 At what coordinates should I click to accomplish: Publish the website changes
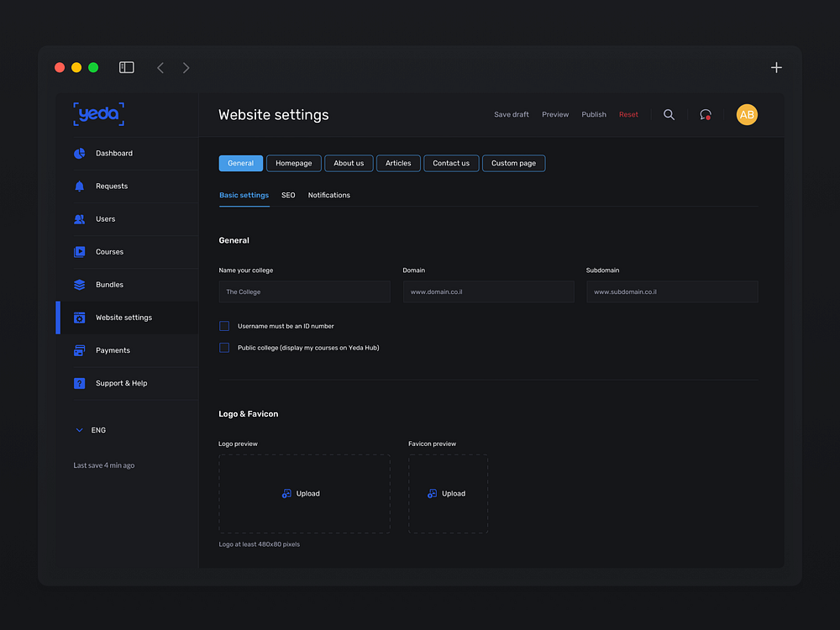click(593, 114)
